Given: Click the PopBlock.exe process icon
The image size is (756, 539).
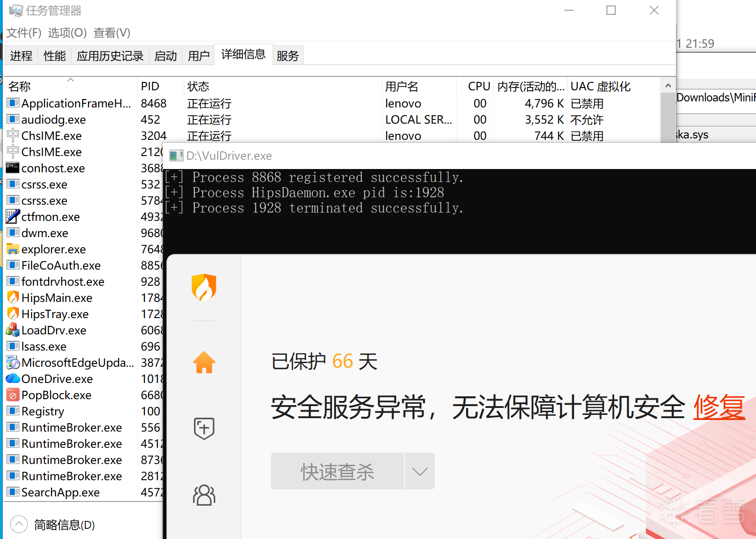Looking at the screenshot, I should 12,395.
